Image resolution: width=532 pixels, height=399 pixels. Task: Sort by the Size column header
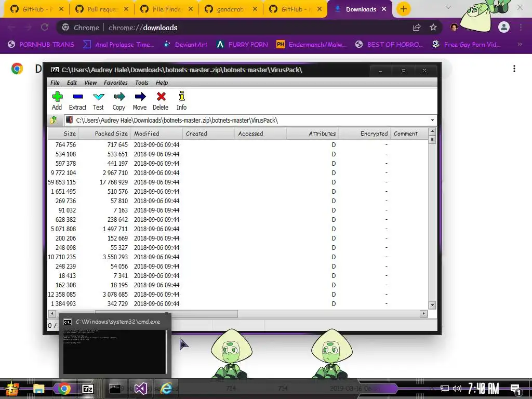click(63, 134)
